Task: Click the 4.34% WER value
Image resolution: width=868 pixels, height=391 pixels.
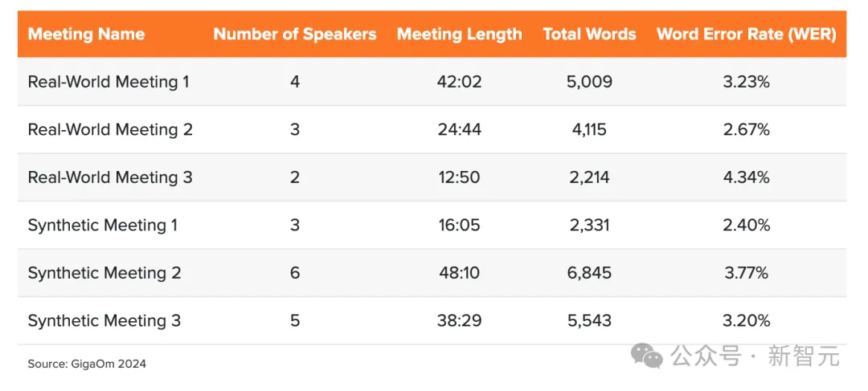Action: coord(747,177)
